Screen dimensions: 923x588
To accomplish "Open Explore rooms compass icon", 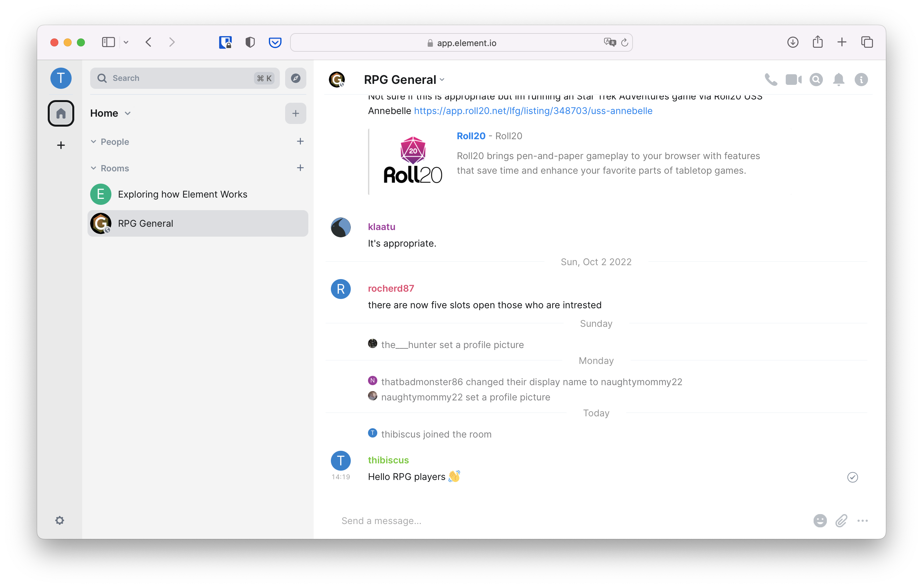I will [x=295, y=78].
